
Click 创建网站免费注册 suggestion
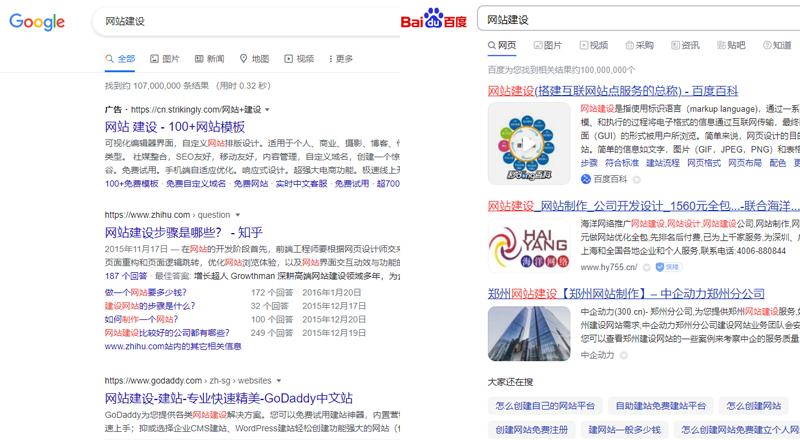532,430
